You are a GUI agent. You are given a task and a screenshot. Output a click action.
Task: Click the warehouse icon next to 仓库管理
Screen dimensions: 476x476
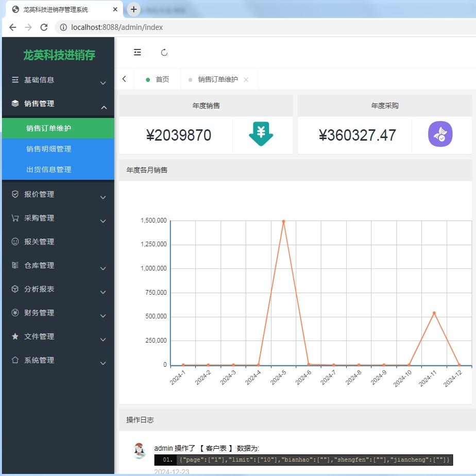point(15,265)
